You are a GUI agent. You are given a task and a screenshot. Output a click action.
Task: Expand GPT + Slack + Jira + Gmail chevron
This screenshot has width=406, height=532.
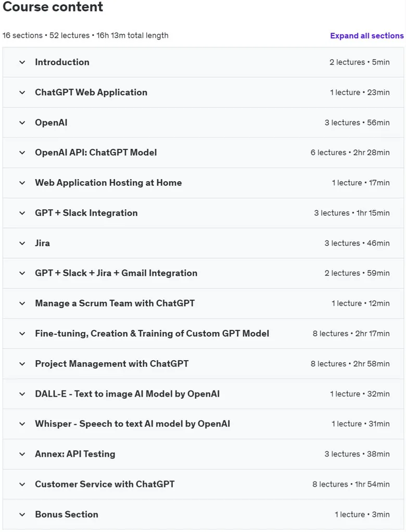click(x=22, y=273)
